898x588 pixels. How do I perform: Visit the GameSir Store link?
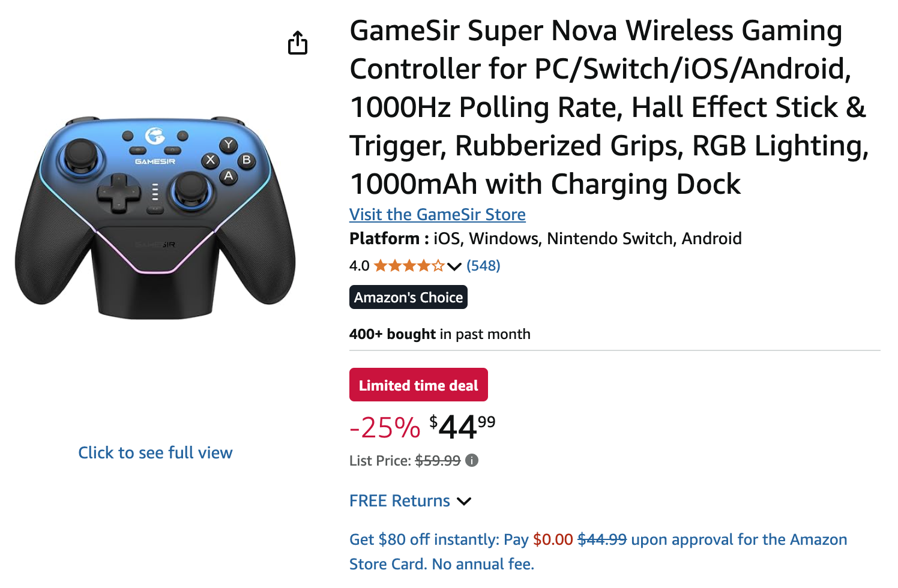coord(438,214)
